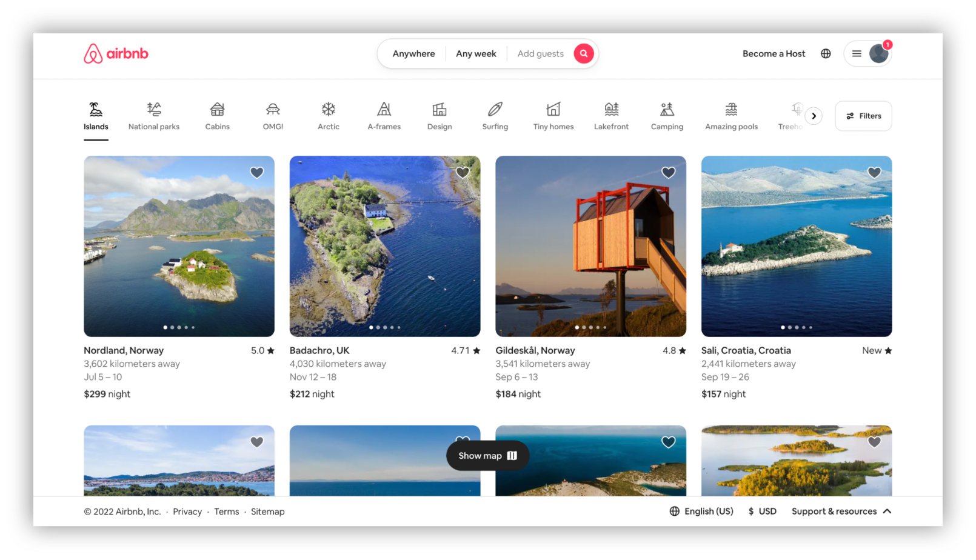Screen dimensions: 976x560
Task: Click the $299 night price
Action: 107,394
